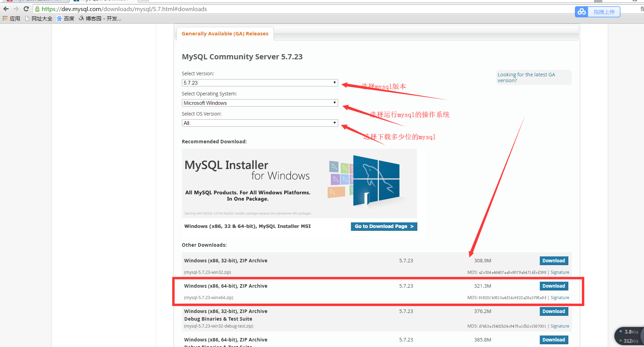Open the Operating System dropdown Microsoft Windows
The width and height of the screenshot is (644, 347).
pos(260,103)
